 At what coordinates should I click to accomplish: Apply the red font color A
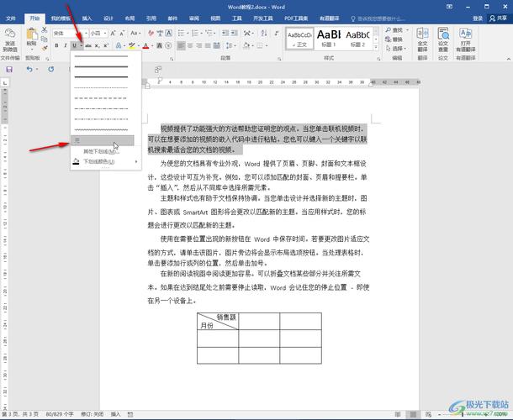pos(146,45)
